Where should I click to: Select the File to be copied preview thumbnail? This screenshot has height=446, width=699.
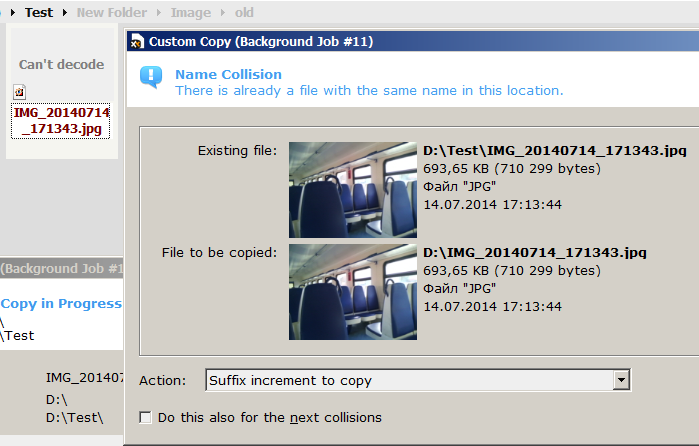coord(352,290)
